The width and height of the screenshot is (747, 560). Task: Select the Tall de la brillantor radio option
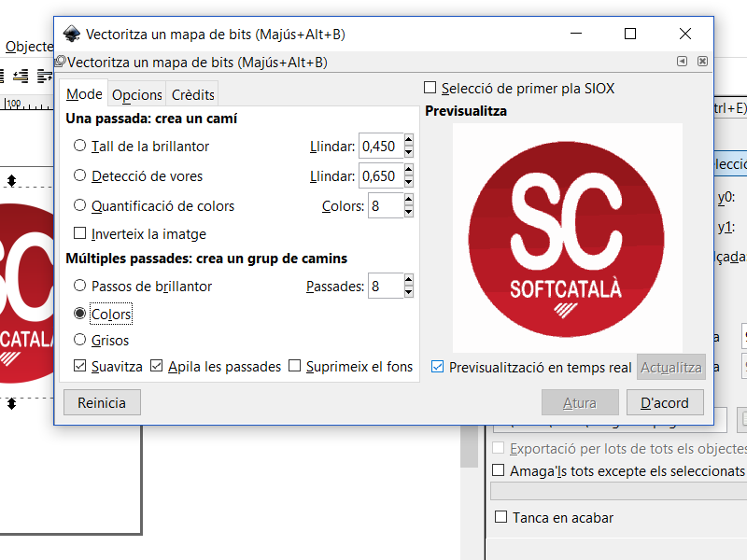pyautogui.click(x=79, y=146)
